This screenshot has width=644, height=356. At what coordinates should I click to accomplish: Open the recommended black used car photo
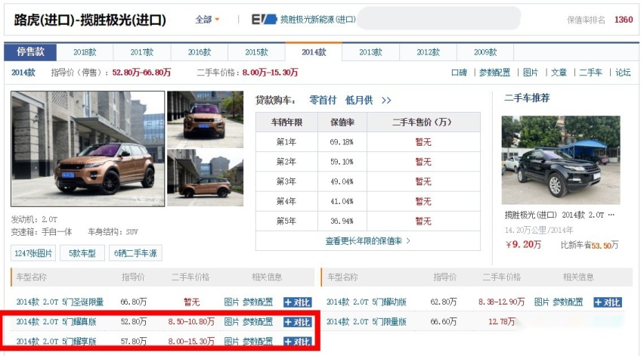(561, 160)
